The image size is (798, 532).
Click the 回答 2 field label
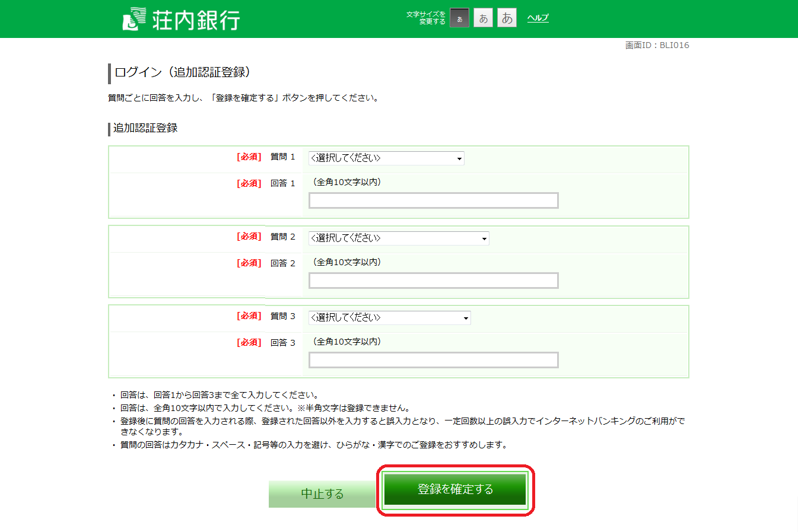tap(282, 263)
